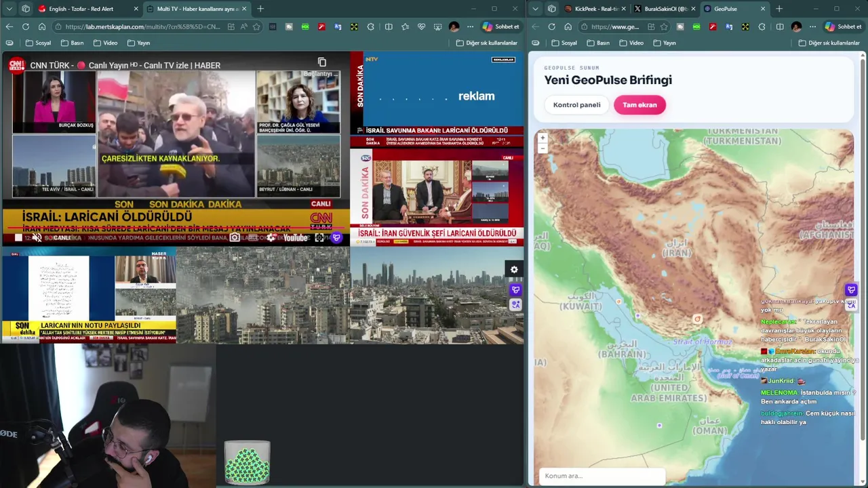
Task: Open Video bookmarks folder in left browser
Action: point(105,43)
